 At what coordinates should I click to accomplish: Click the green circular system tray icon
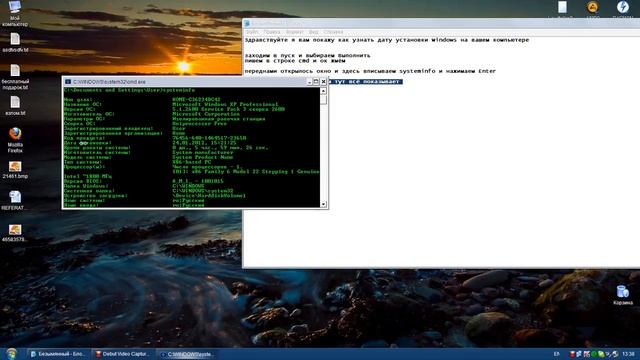tap(594, 354)
